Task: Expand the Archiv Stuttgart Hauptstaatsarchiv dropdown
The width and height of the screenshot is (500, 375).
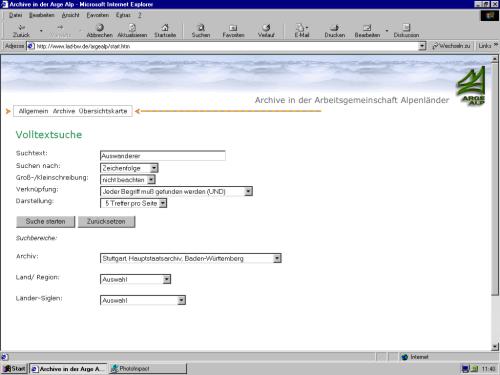Action: click(x=191, y=258)
